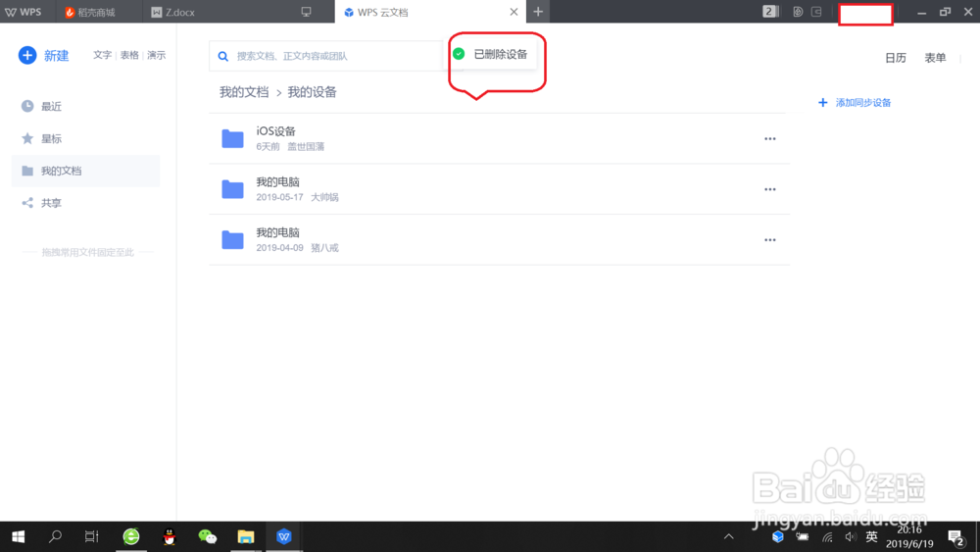Open the taskbar clock and date
This screenshot has width=980, height=552.
909,536
